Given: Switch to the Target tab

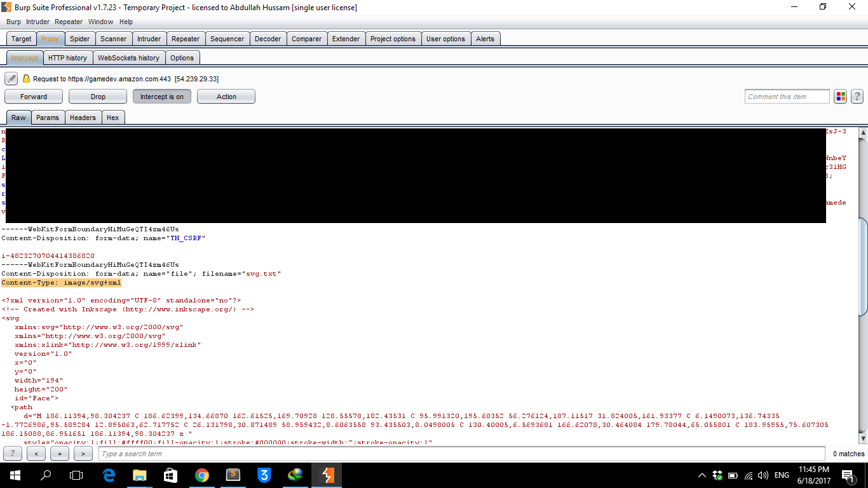Looking at the screenshot, I should [21, 39].
